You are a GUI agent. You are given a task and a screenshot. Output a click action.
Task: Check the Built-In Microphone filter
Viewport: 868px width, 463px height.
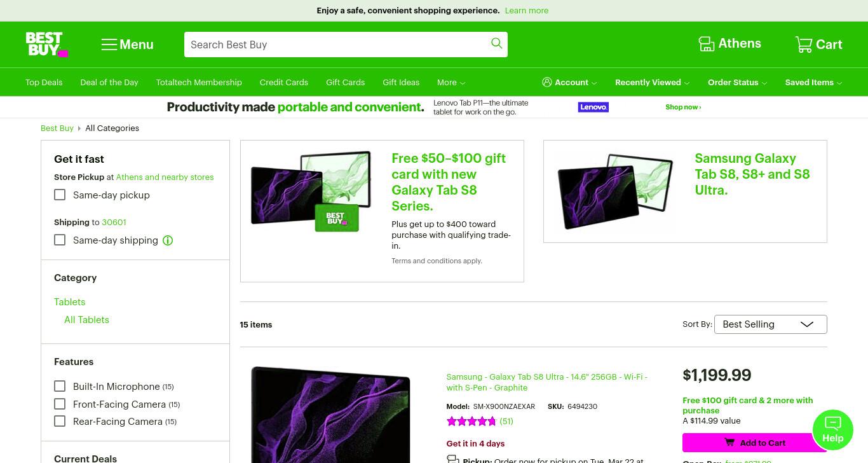coord(60,386)
